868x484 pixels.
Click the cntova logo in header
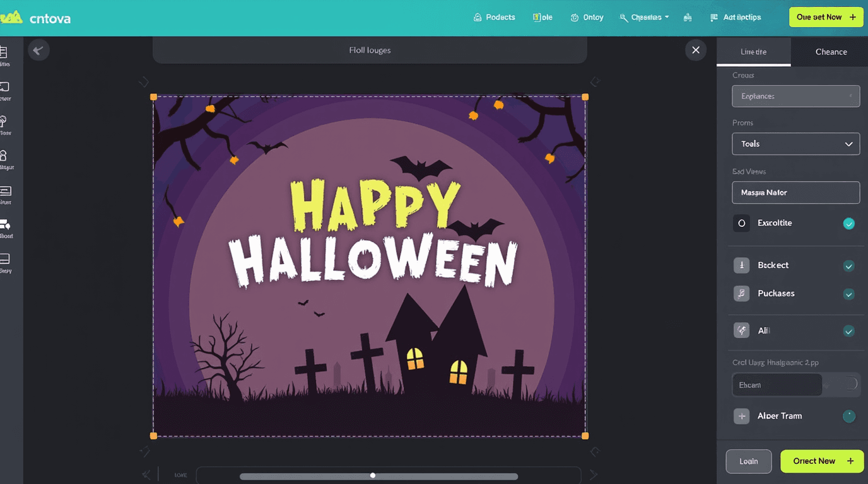click(x=35, y=18)
